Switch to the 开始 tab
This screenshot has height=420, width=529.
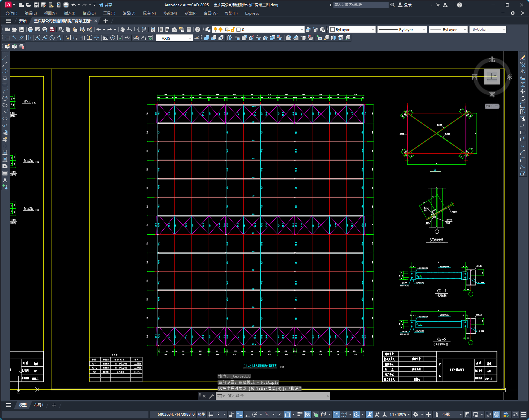(x=23, y=21)
